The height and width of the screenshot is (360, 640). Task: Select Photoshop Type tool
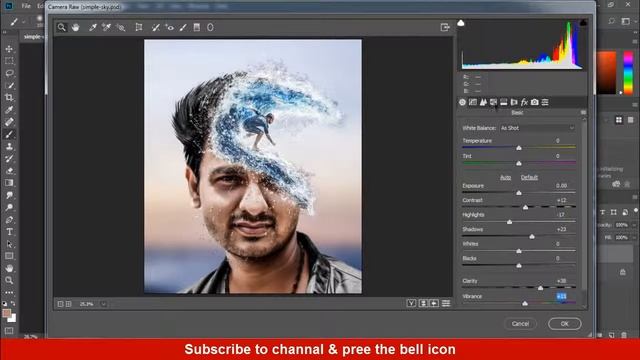click(x=9, y=232)
